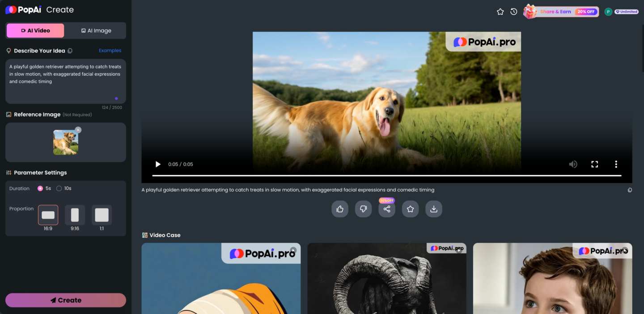Mute the video volume icon
Screen dimensions: 644x314
(x=573, y=164)
